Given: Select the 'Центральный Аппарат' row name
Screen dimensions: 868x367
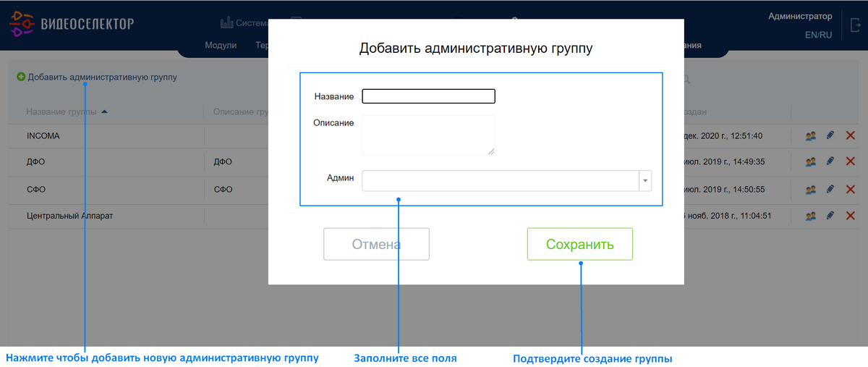Looking at the screenshot, I should (69, 216).
